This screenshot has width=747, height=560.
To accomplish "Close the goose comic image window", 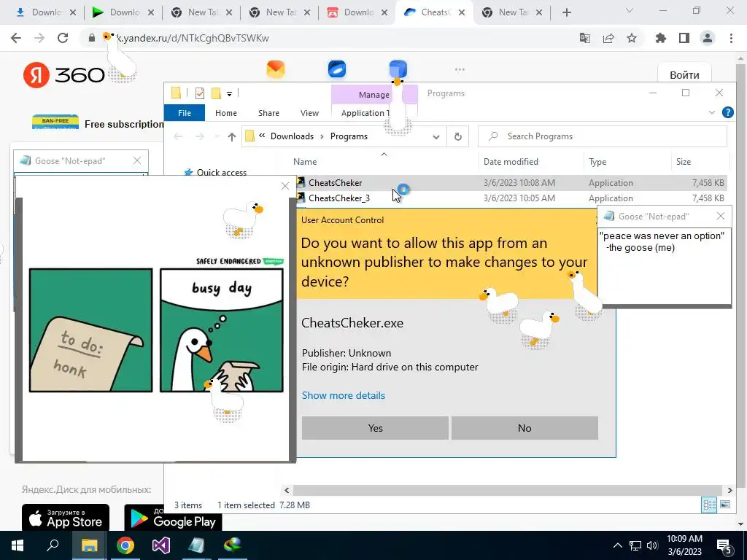I will pos(285,186).
